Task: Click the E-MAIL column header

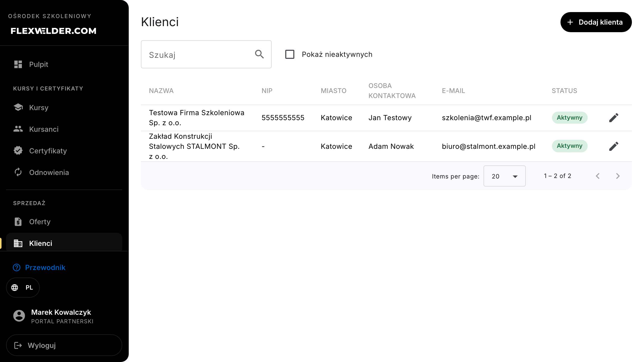Action: pyautogui.click(x=454, y=91)
